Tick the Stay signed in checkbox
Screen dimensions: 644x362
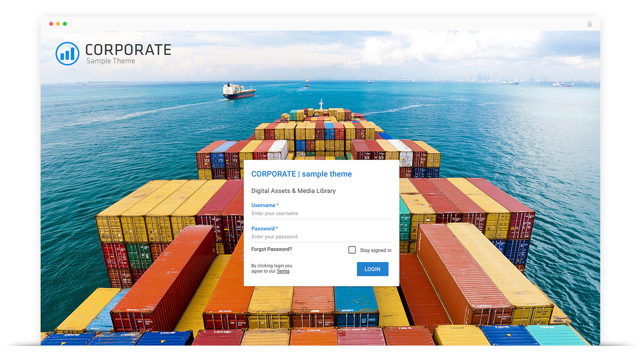[352, 250]
